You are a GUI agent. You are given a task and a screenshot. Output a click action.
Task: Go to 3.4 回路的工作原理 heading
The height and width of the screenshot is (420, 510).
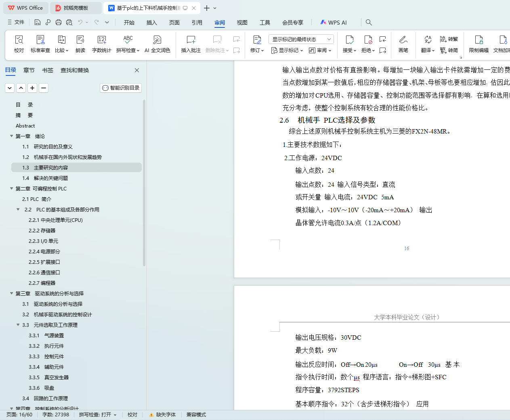[x=45, y=399]
